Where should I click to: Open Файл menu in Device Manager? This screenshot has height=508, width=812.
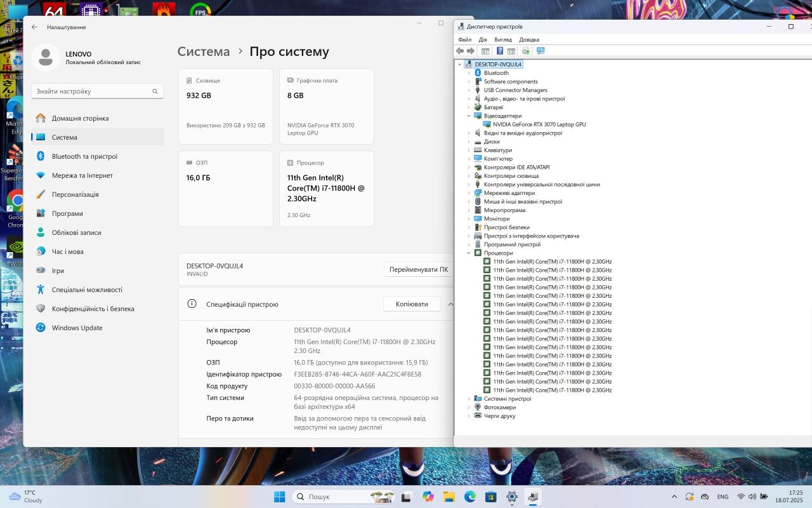tap(464, 39)
